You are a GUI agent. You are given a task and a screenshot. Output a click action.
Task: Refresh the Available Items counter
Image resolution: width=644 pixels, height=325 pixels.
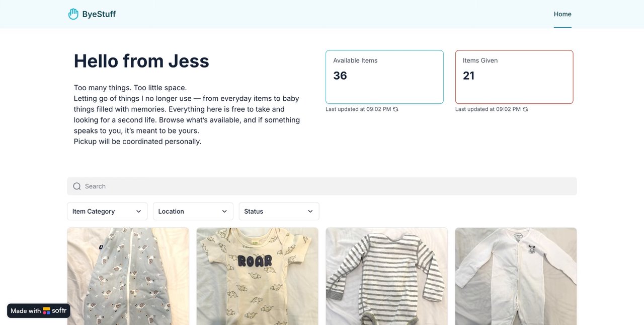point(395,109)
